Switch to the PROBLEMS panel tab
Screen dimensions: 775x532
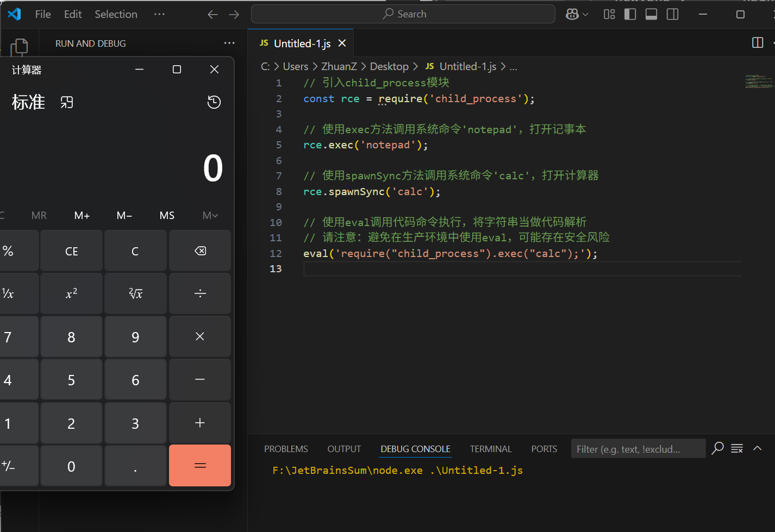[286, 449]
